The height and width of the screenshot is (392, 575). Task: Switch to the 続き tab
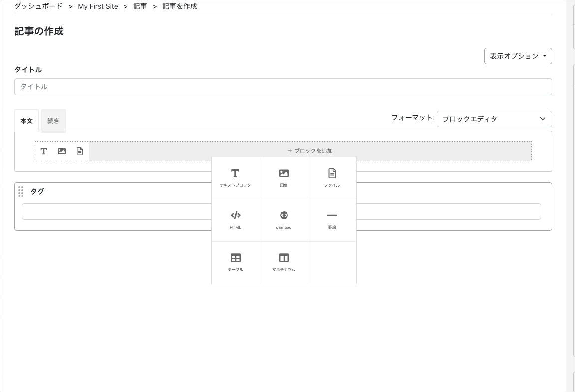click(53, 120)
